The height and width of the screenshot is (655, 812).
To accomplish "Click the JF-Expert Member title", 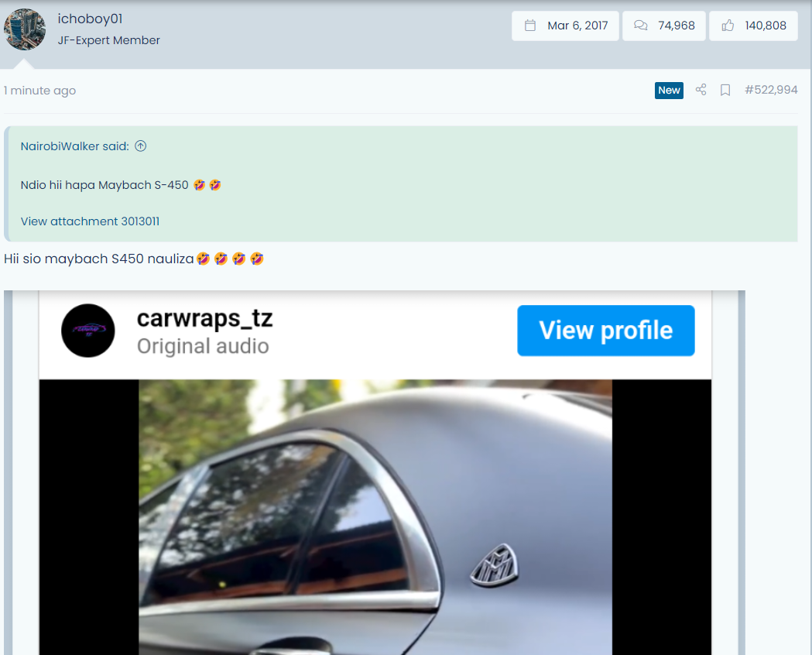I will (x=108, y=39).
